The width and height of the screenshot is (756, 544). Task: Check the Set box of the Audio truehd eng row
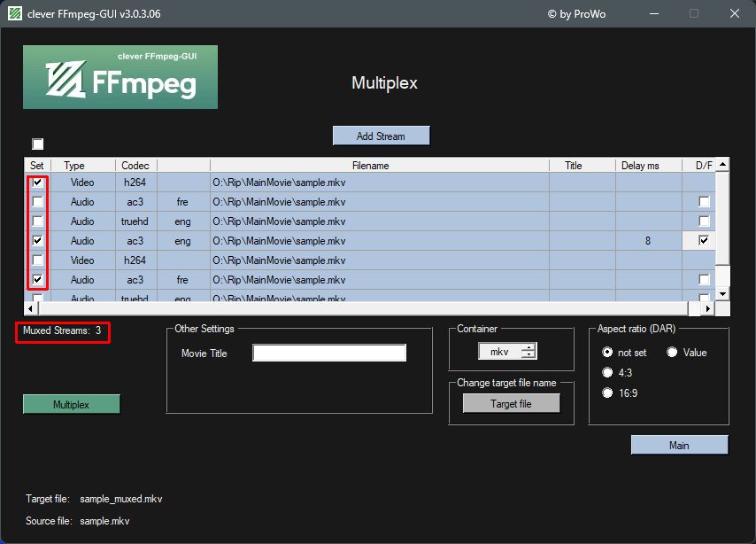[x=37, y=221]
